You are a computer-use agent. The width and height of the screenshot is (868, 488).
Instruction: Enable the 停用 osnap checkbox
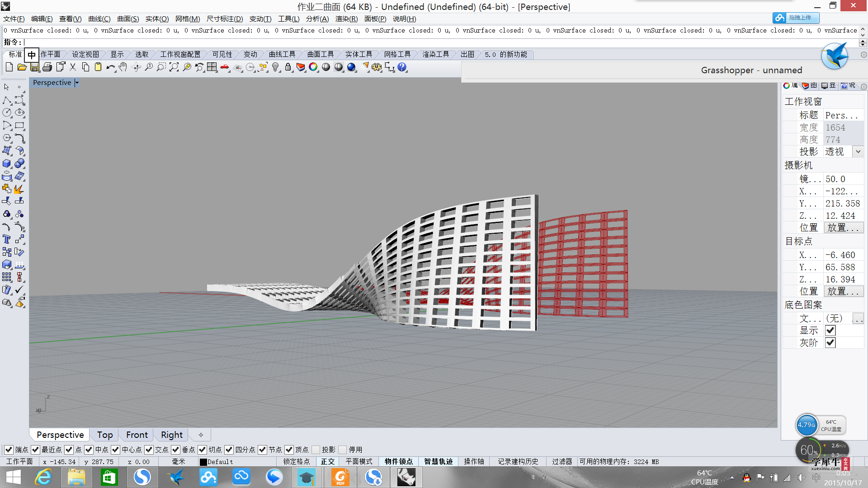point(342,450)
